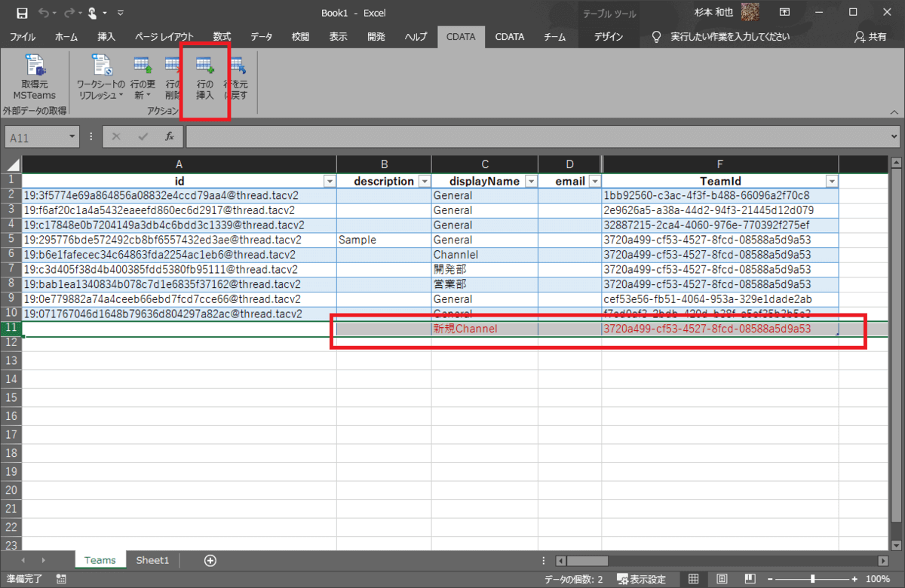The height and width of the screenshot is (588, 905).
Task: Select cell with 1bb92560-c3ac-4f3f-b488-66096a2f70c8
Action: (x=719, y=195)
